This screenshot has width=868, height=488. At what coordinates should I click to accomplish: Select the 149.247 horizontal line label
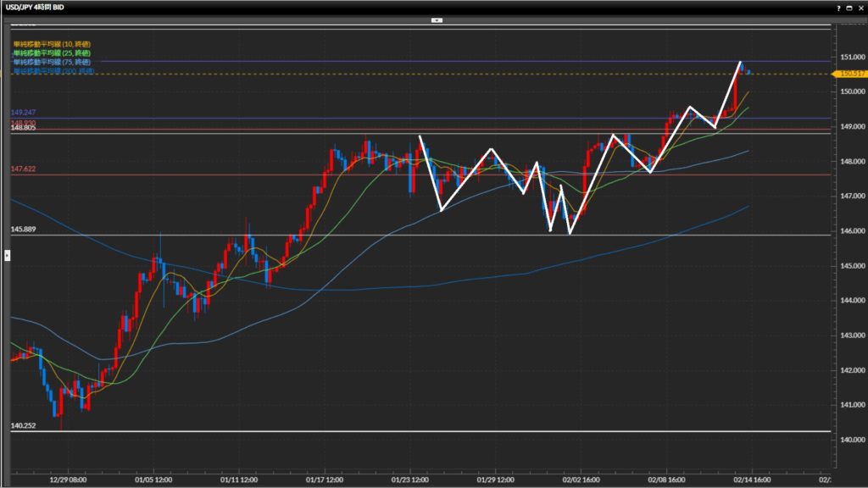23,113
